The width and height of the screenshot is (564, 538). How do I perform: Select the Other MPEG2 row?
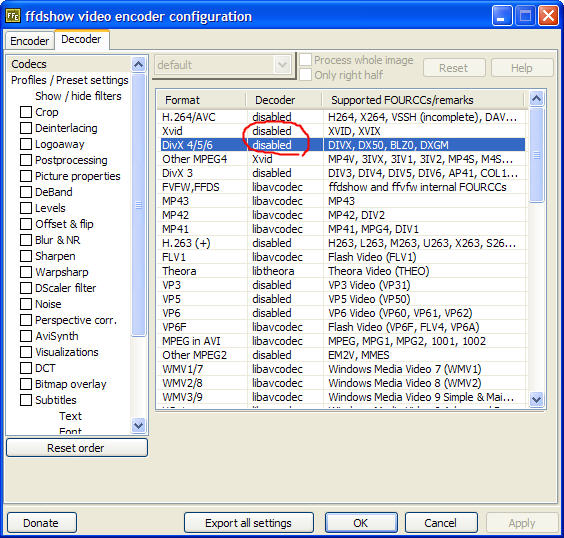(x=342, y=355)
